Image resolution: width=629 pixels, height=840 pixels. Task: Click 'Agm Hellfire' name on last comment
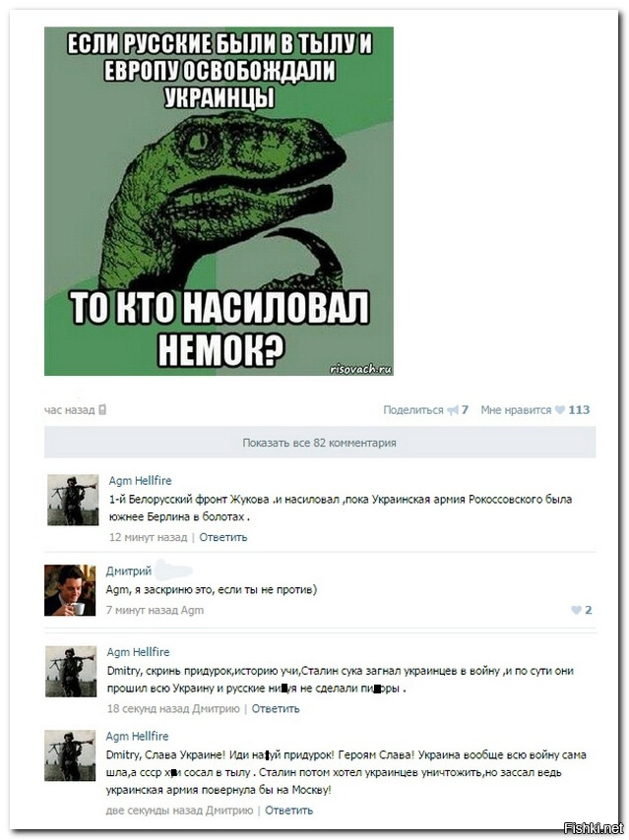[x=137, y=736]
